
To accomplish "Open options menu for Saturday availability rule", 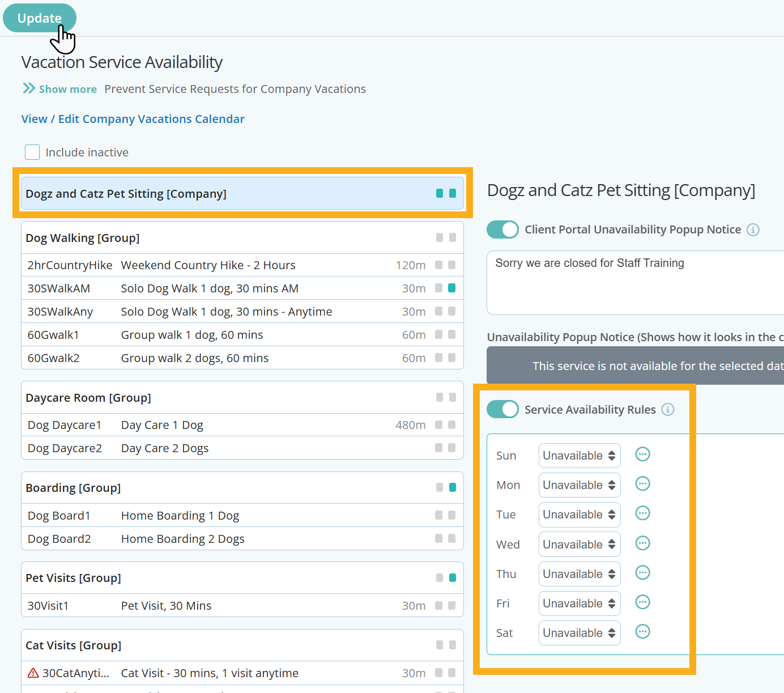I will point(642,631).
